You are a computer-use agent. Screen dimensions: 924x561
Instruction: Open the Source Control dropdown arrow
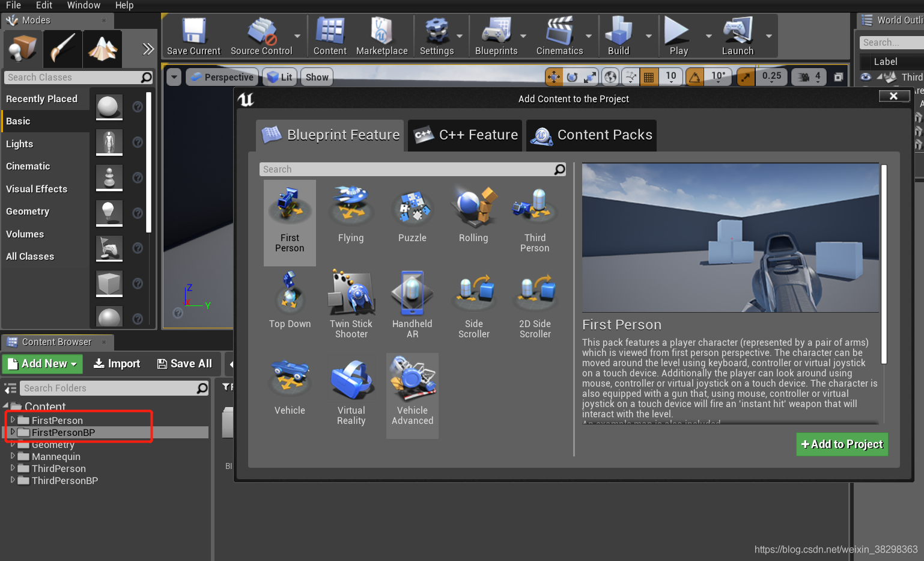coord(297,37)
